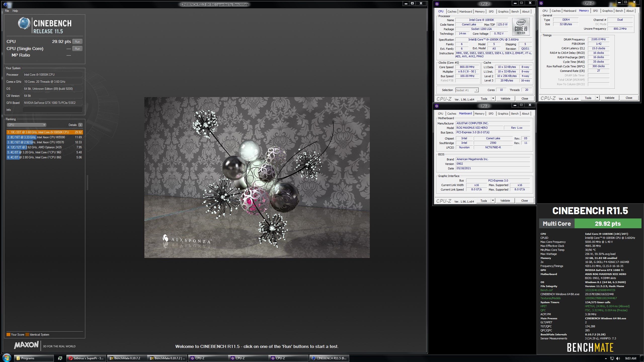Click Validate in CPU-Z mainboard window

(x=505, y=201)
